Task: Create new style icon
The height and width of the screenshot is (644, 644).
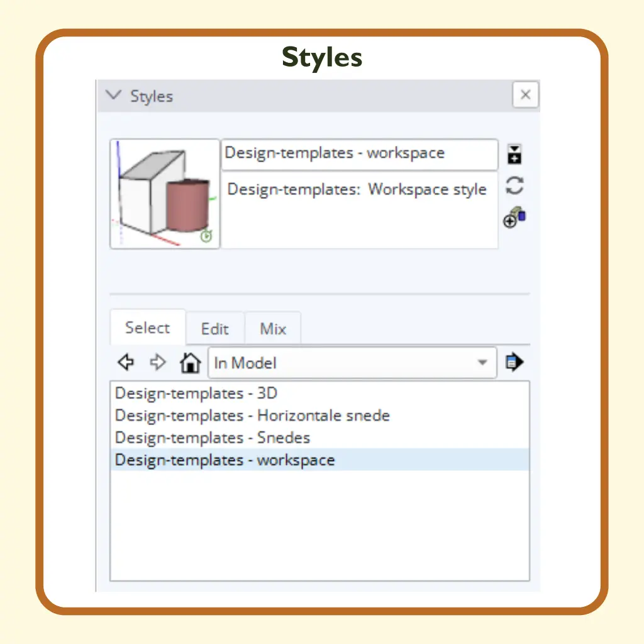Action: click(x=514, y=217)
